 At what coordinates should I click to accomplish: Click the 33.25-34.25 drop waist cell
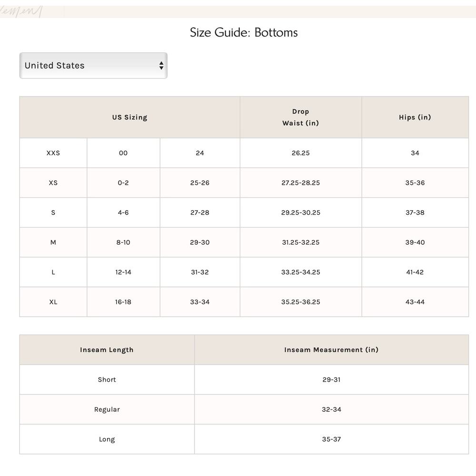(300, 272)
